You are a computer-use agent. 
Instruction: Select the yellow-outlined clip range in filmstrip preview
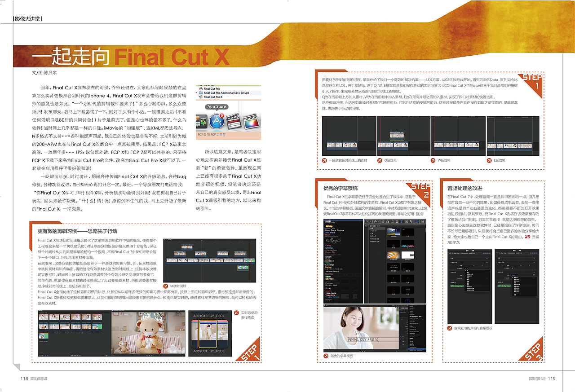(x=208, y=334)
